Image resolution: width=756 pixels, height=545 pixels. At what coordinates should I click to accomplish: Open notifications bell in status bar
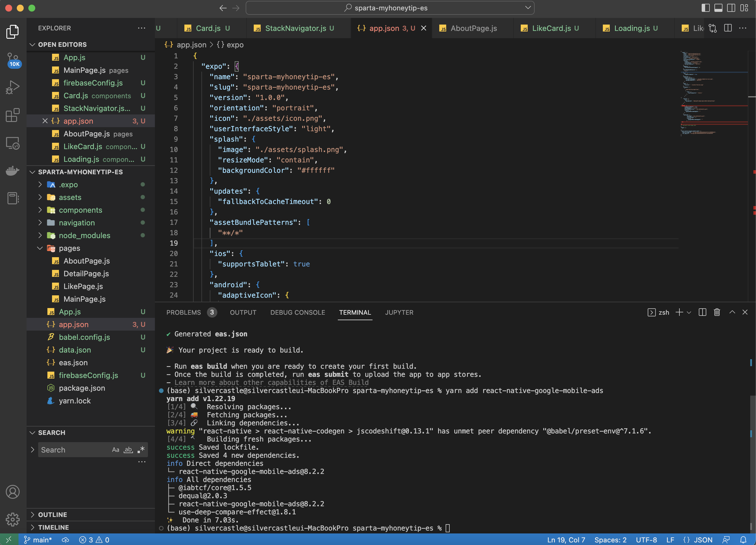(743, 540)
